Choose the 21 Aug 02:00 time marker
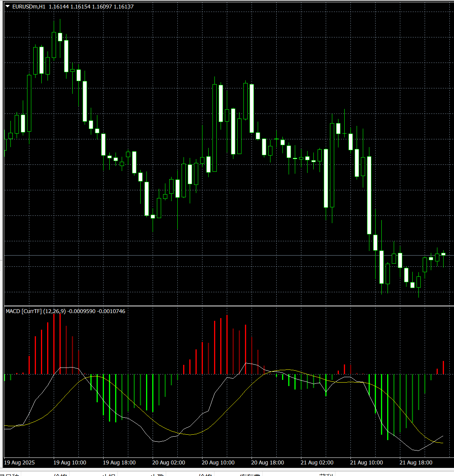 pos(317,462)
